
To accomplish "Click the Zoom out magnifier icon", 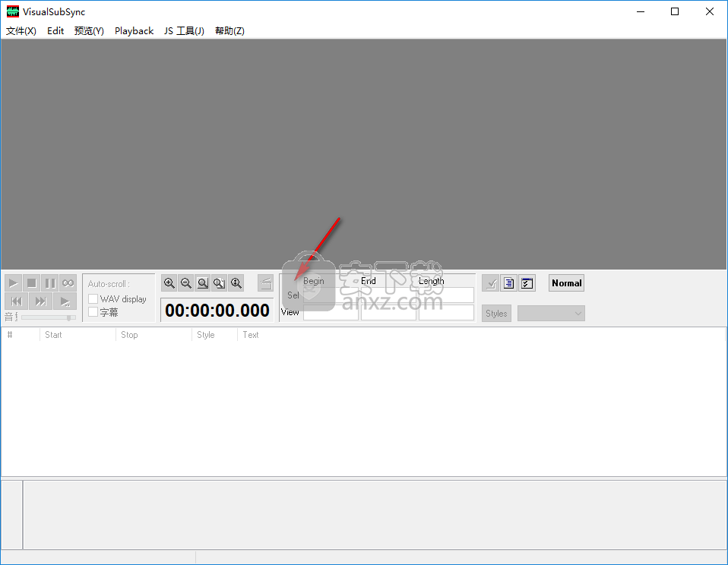I will (x=186, y=283).
